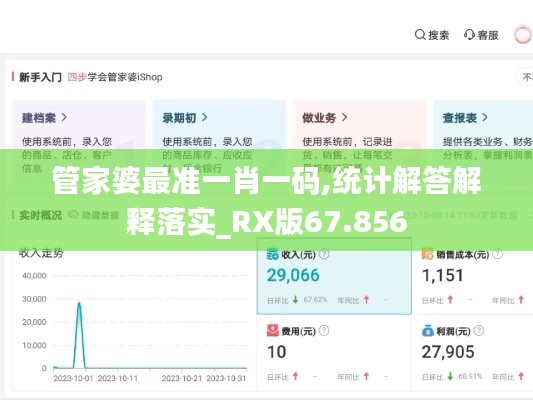Click the 利润 money bag icon
The image size is (533, 400).
427,331
